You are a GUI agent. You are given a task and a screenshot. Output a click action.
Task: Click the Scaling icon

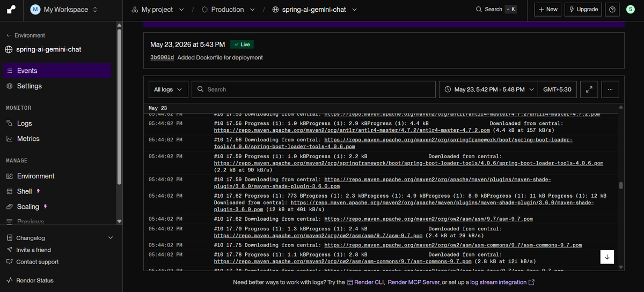tap(9, 207)
